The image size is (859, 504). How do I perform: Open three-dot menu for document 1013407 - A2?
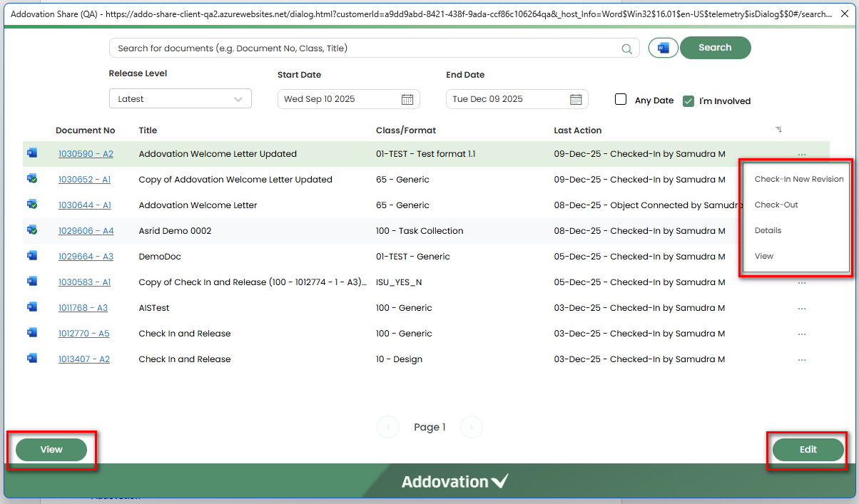802,360
